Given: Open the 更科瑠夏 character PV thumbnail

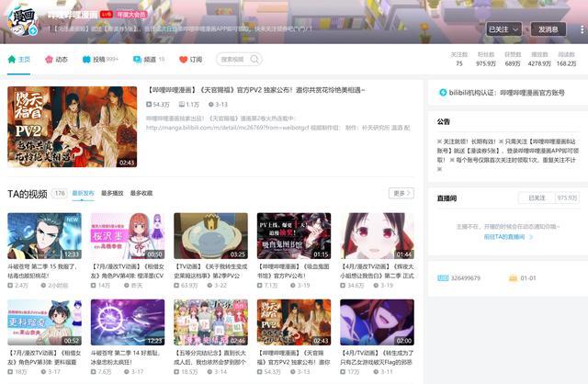Looking at the screenshot, I should click(45, 322).
